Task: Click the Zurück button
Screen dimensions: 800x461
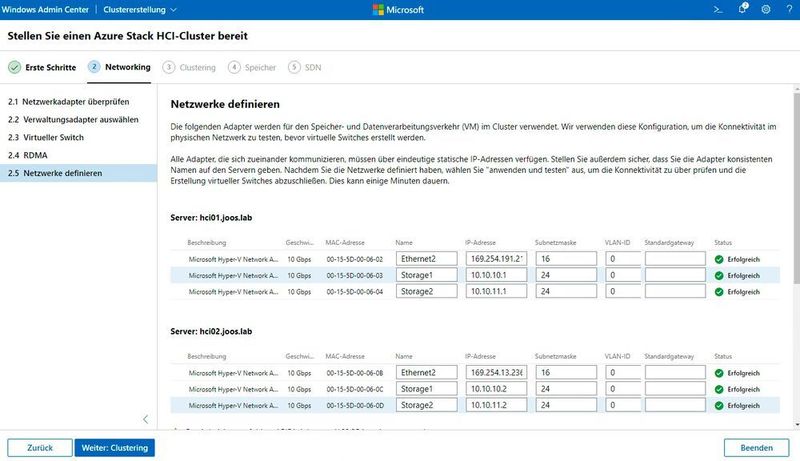Action: pyautogui.click(x=40, y=447)
